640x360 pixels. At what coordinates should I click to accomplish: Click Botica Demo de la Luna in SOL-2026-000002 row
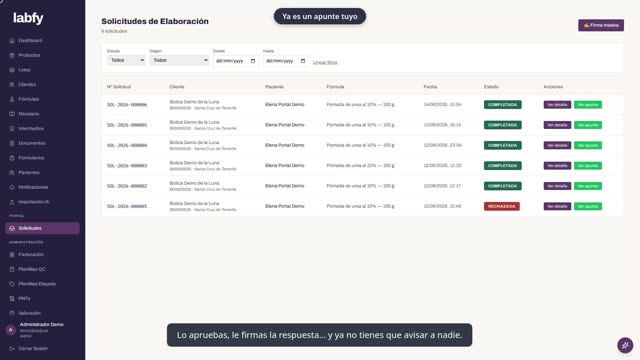point(194,183)
